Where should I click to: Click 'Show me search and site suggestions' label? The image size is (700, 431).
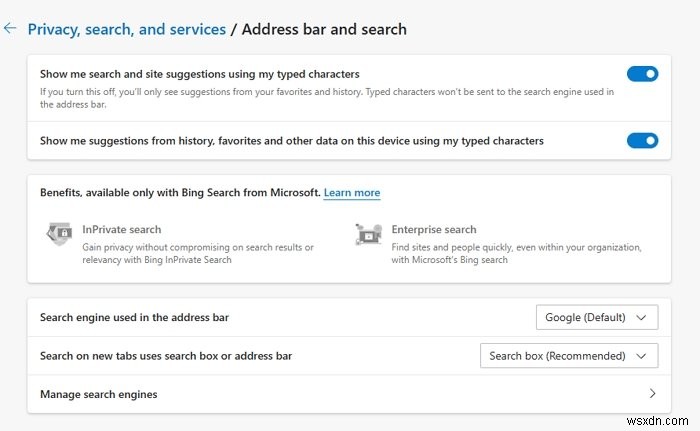click(200, 74)
